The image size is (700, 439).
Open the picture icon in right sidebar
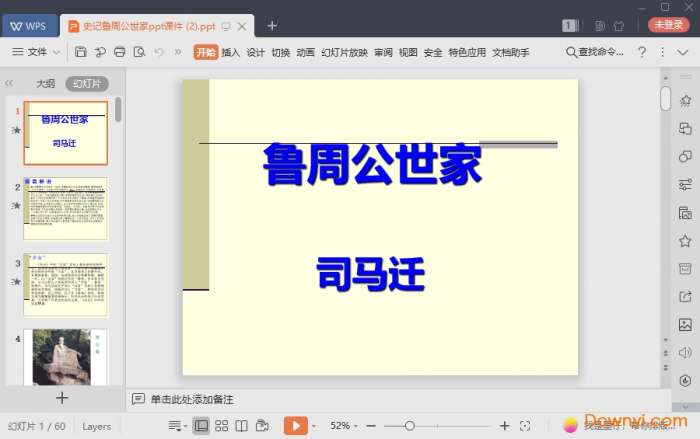tap(685, 325)
